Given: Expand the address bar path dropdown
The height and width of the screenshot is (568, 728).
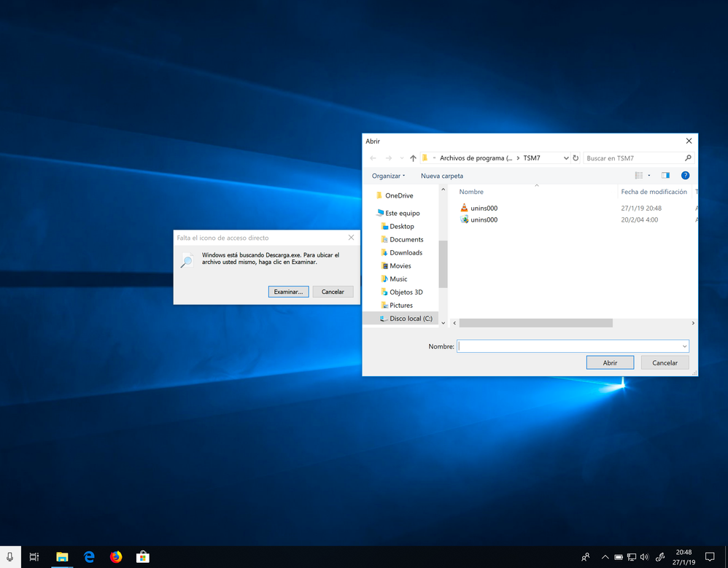Looking at the screenshot, I should click(567, 157).
